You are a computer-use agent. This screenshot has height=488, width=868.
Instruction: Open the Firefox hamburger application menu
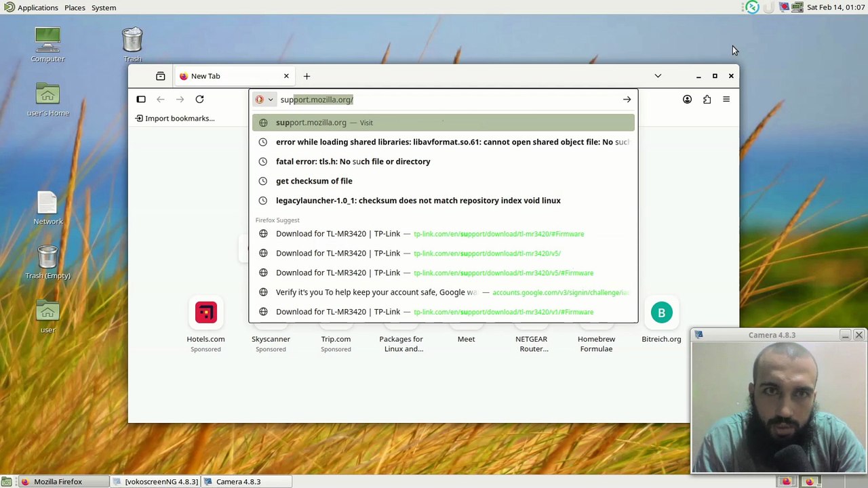726,100
